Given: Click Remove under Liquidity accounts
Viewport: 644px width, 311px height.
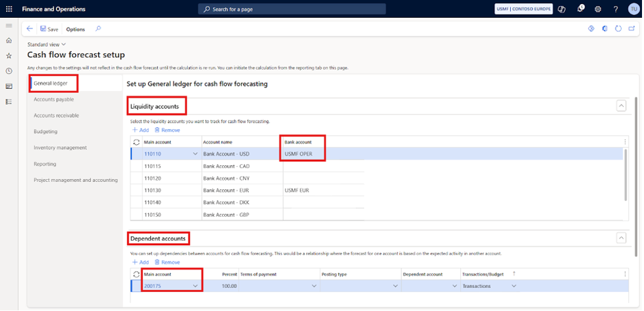Looking at the screenshot, I should [167, 130].
